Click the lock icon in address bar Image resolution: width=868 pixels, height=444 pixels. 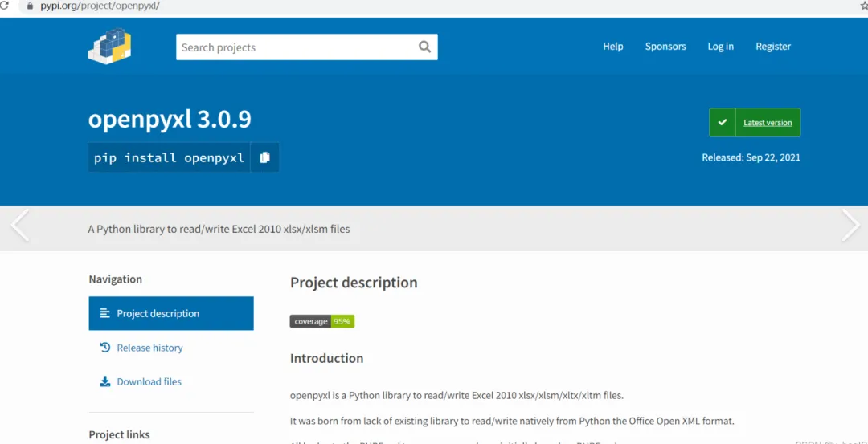[x=30, y=6]
